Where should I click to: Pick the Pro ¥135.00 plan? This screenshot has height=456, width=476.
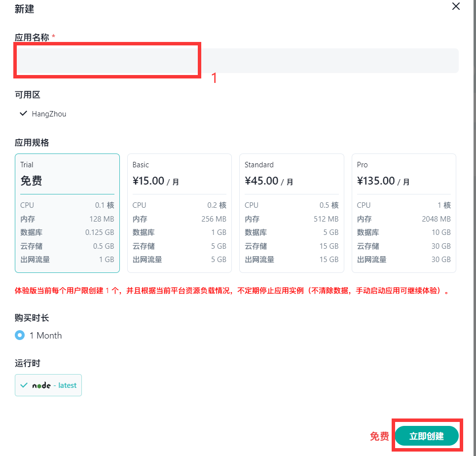pos(403,213)
